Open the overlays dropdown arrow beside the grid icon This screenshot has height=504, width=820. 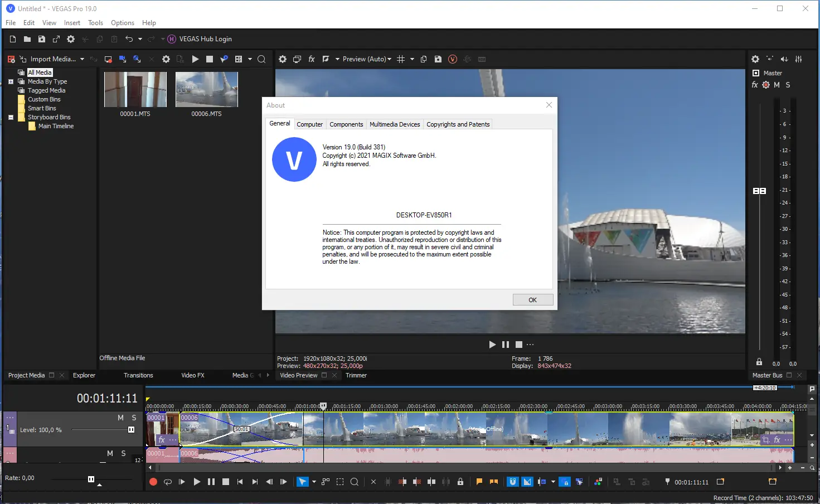coord(412,59)
